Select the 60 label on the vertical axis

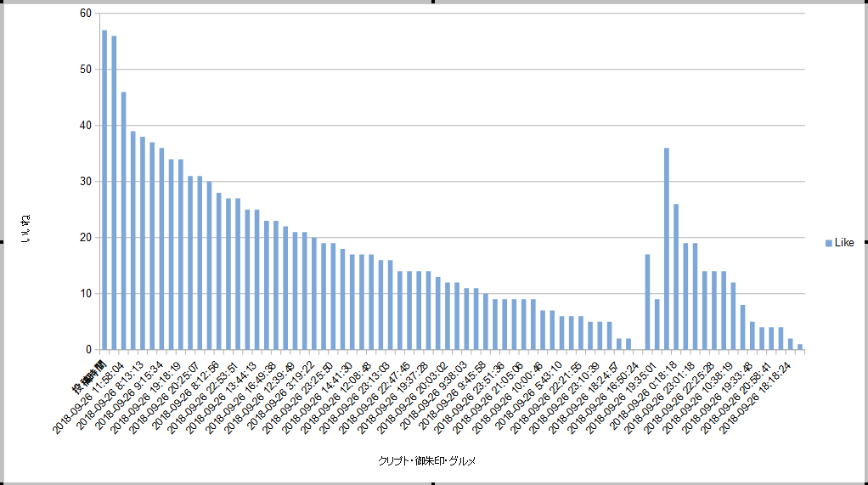coord(86,14)
